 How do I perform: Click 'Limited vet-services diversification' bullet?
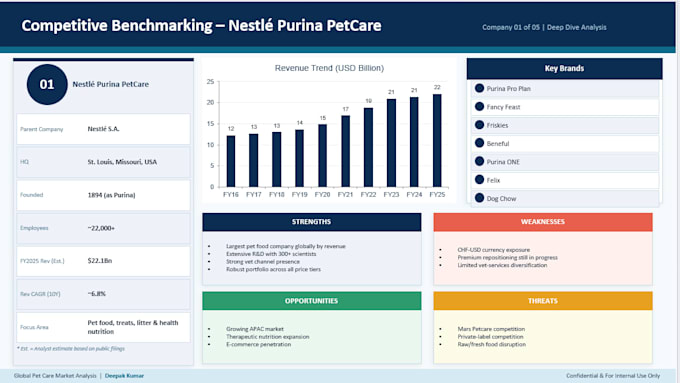click(x=502, y=265)
